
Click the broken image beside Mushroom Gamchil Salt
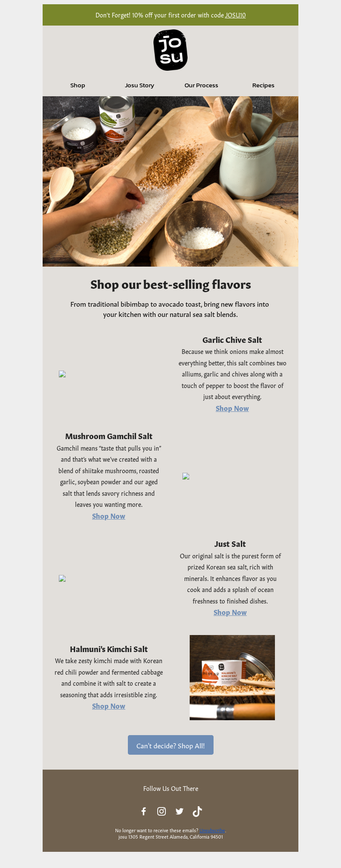pyautogui.click(x=186, y=476)
